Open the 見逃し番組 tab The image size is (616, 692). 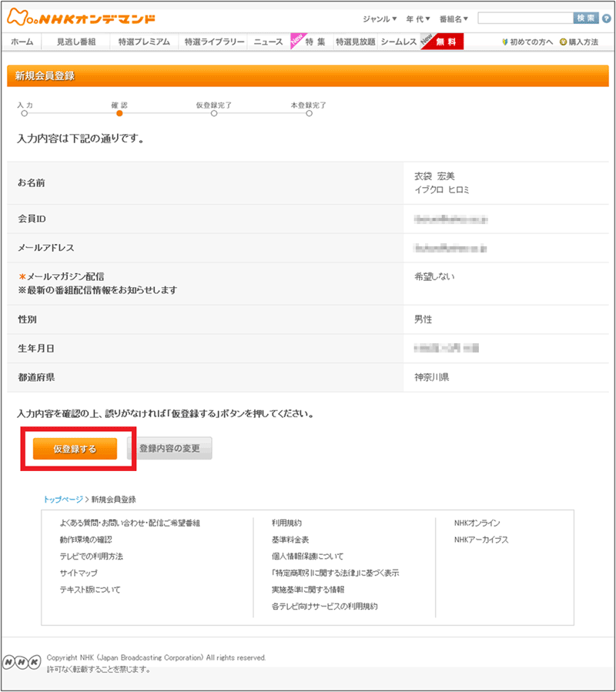click(76, 42)
